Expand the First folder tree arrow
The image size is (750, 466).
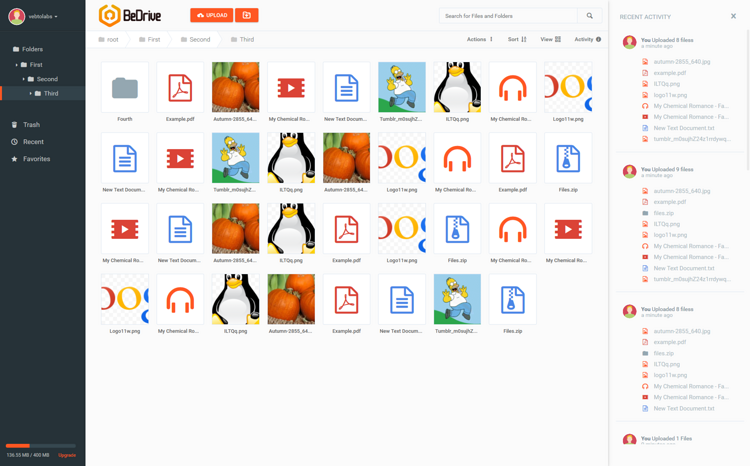tap(16, 65)
